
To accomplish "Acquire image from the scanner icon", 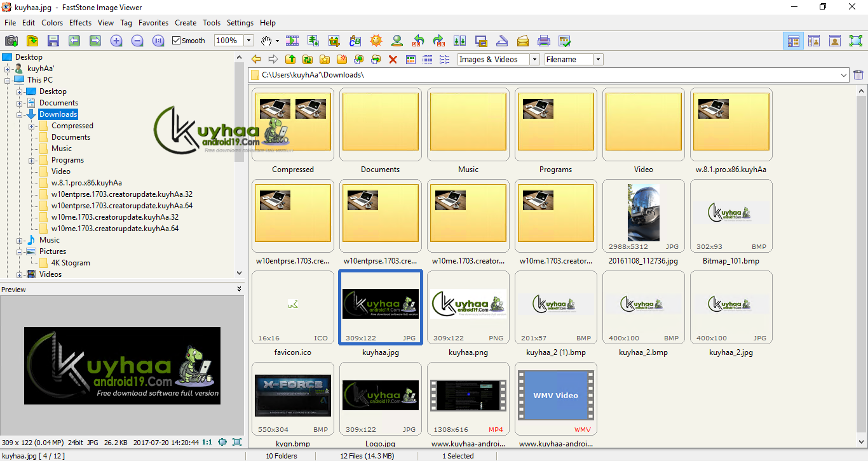I will pos(502,41).
